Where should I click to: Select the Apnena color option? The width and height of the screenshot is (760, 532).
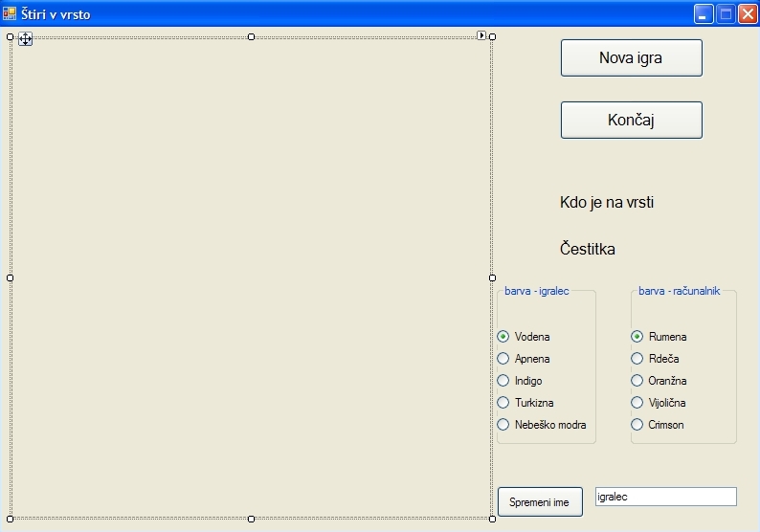[x=503, y=359]
